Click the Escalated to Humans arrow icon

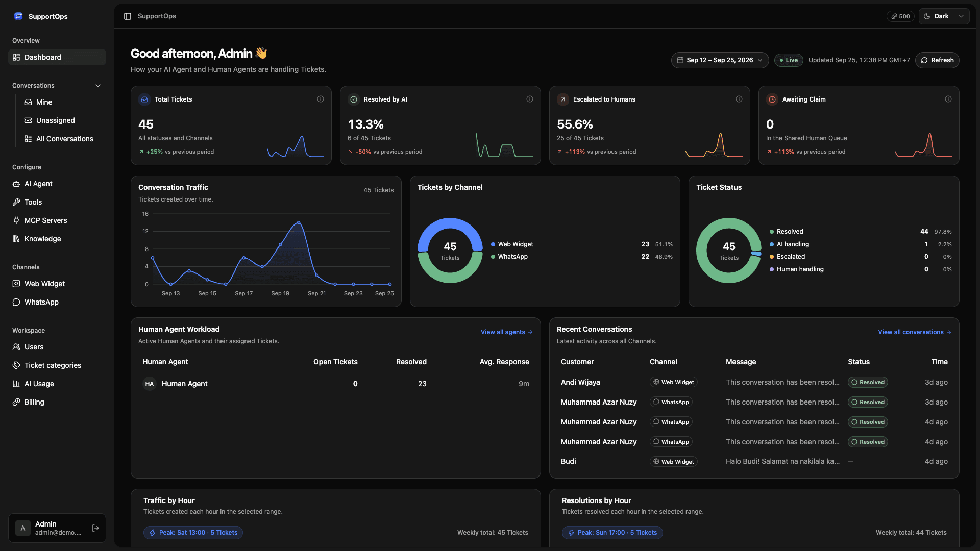[x=563, y=99]
